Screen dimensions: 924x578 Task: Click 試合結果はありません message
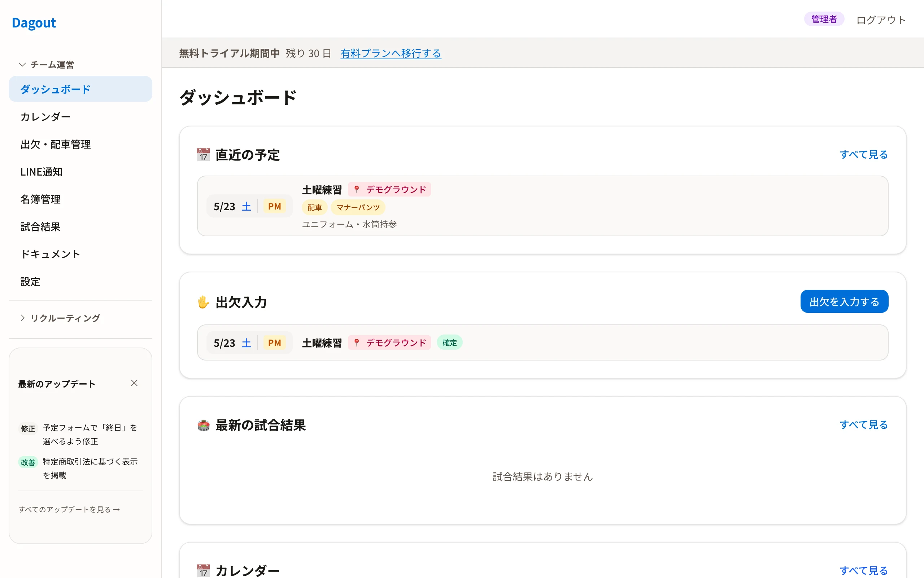(542, 477)
